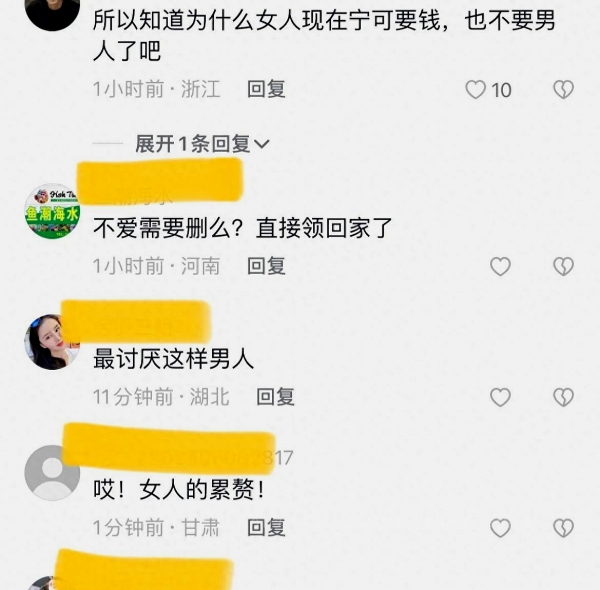
Task: Reply to the Zhejiang comment
Action: pyautogui.click(x=266, y=90)
